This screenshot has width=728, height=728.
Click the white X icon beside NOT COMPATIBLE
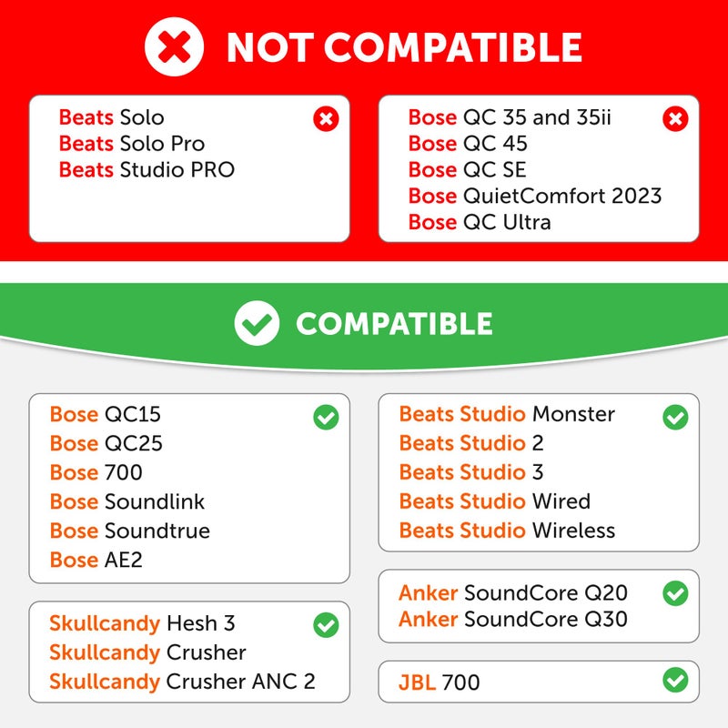click(174, 46)
